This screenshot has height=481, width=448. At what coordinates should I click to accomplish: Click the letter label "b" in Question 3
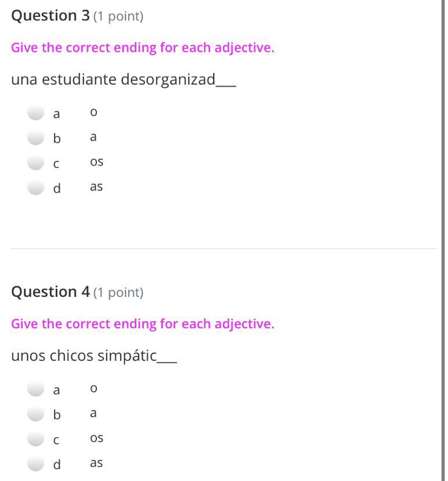[56, 138]
